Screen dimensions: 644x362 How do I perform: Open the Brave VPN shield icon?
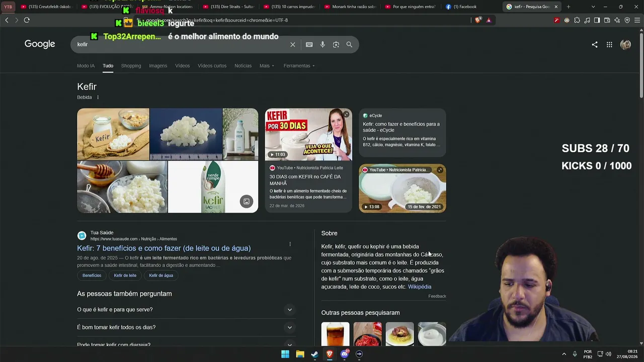(627, 20)
